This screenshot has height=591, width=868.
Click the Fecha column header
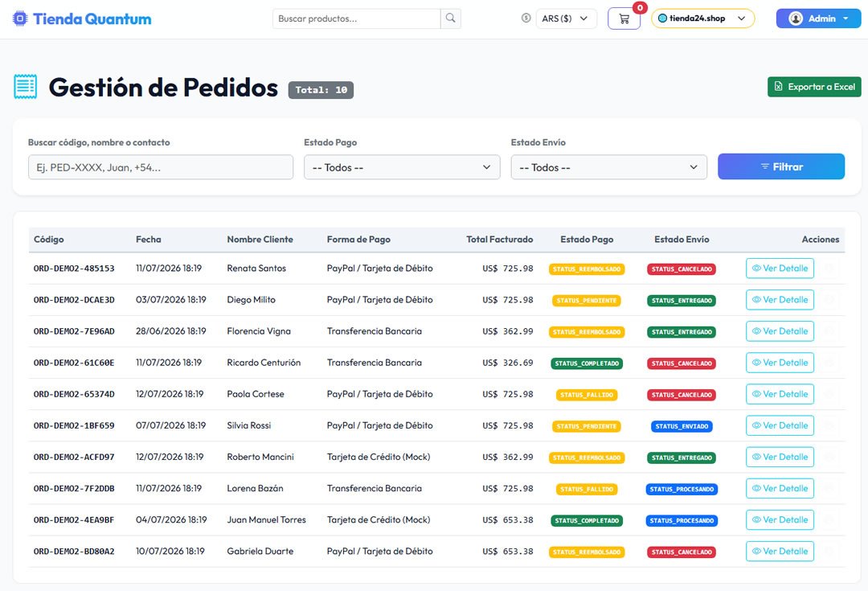click(149, 240)
